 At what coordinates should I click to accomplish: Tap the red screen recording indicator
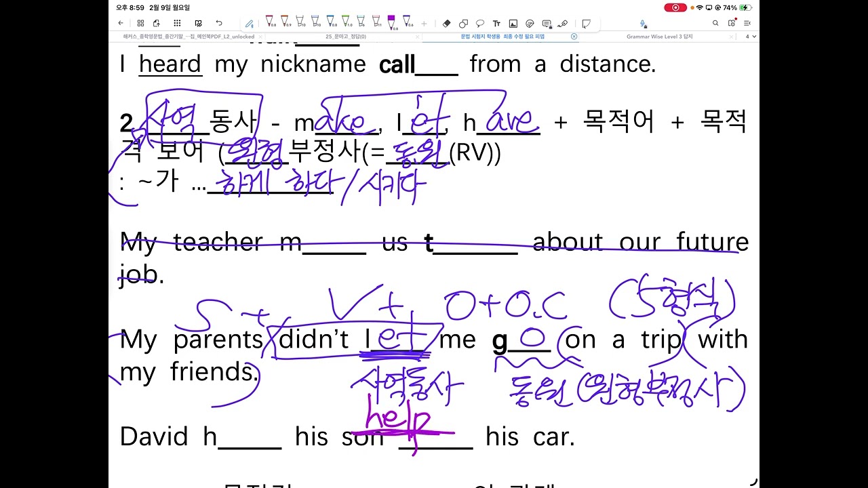click(675, 7)
